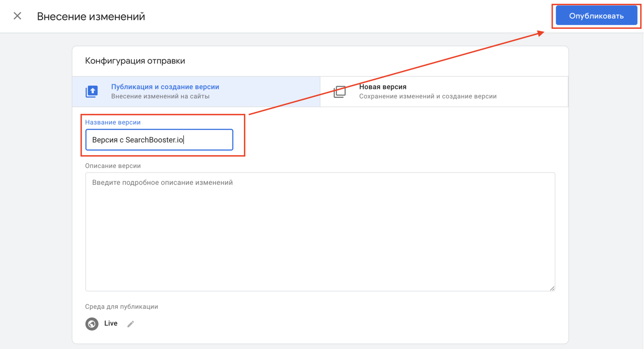
Task: Click the Сохранение изменений и создание версии text
Action: [x=428, y=96]
